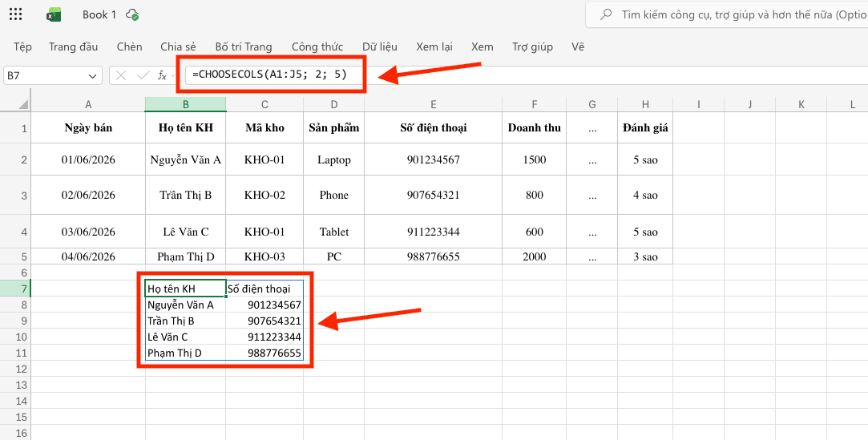Click cell '901234567' in row 8

click(264, 305)
